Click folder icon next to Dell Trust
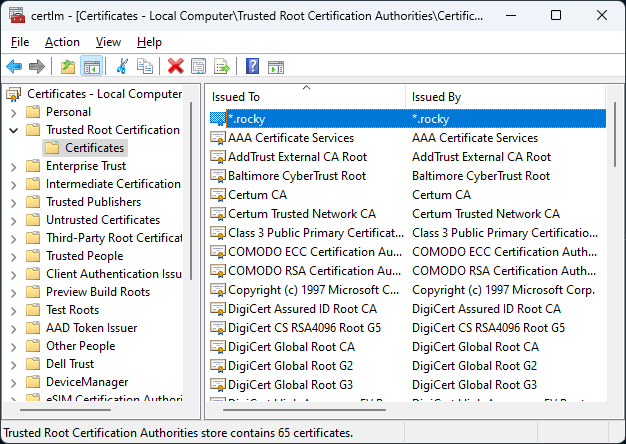 pyautogui.click(x=33, y=364)
